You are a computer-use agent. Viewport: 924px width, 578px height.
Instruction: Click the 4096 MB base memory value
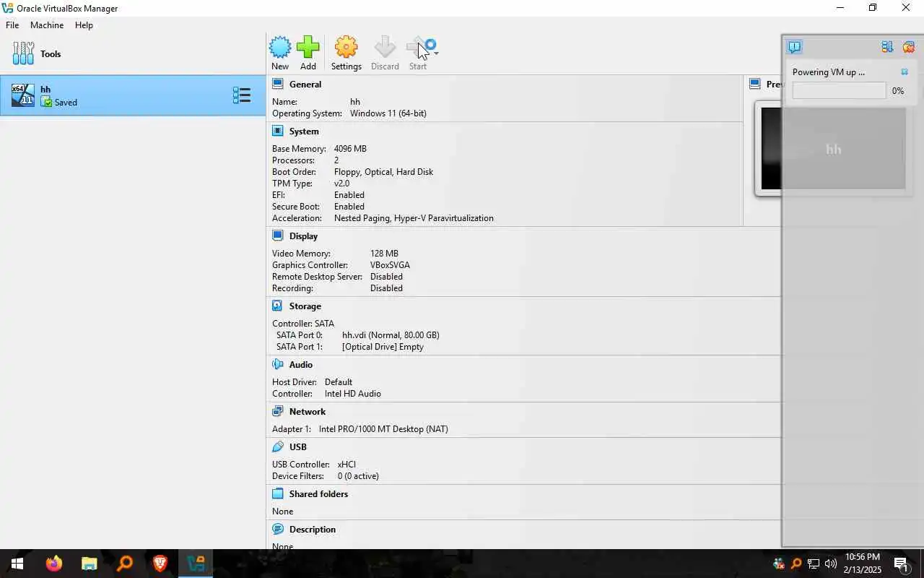(x=350, y=149)
